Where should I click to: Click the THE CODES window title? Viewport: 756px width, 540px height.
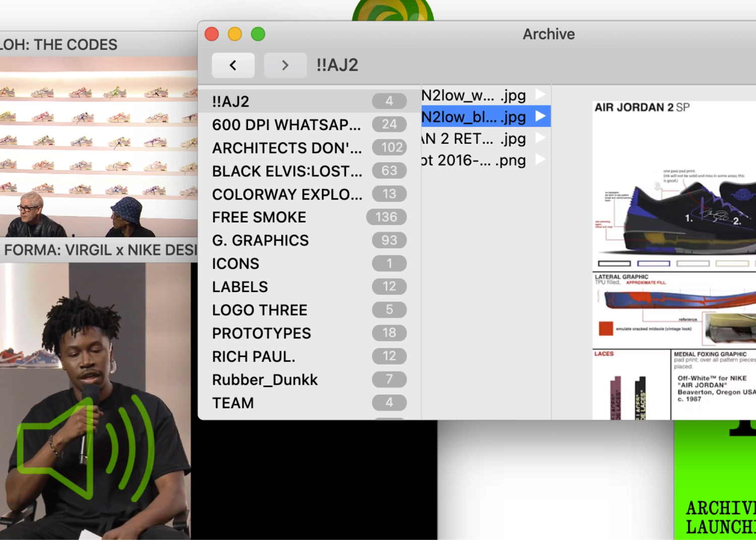(x=58, y=44)
